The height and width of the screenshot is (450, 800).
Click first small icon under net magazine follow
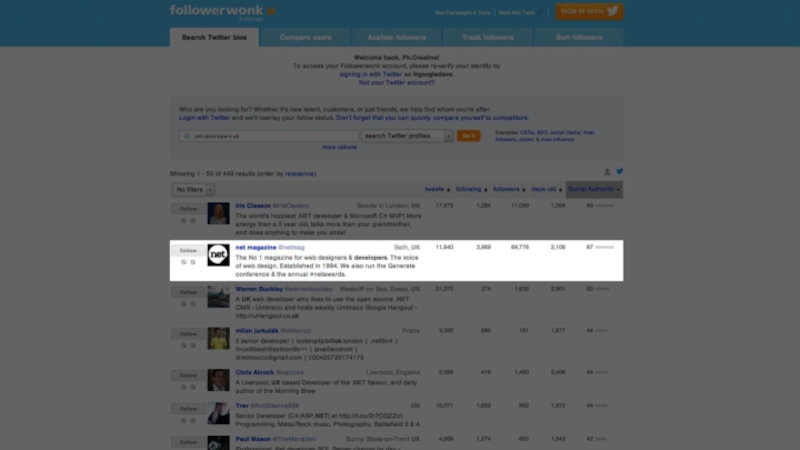(184, 262)
